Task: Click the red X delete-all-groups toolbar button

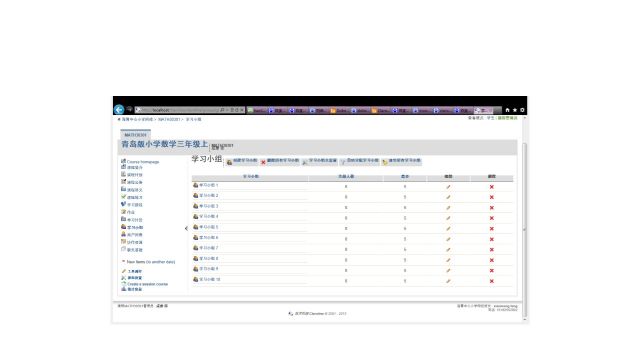Action: 280,161
